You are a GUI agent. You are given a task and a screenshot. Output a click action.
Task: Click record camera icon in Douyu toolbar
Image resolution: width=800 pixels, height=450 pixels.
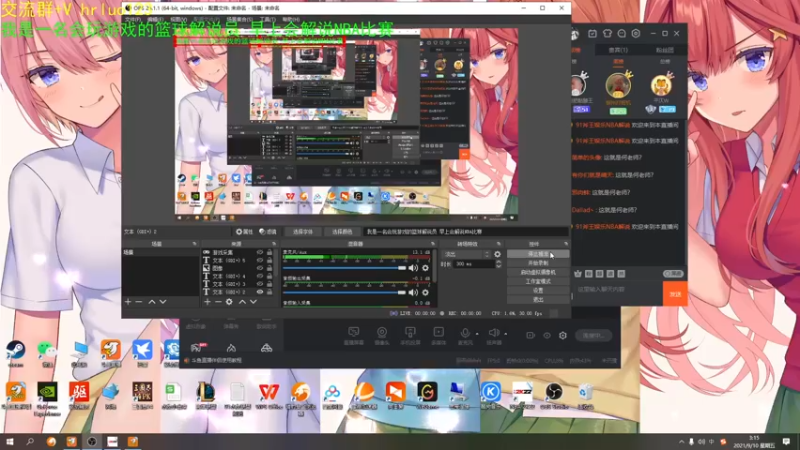(531, 335)
